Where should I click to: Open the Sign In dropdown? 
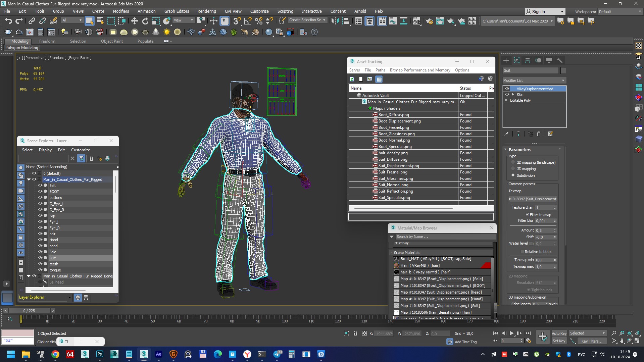click(x=545, y=11)
